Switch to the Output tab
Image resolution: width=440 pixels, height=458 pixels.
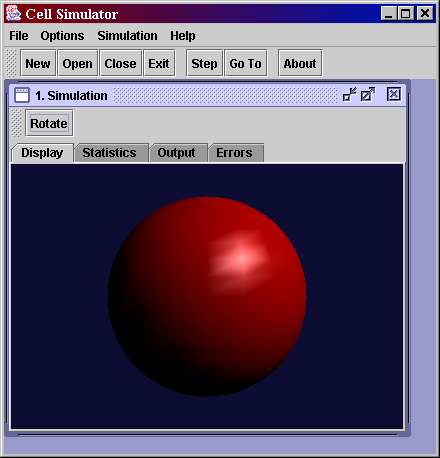[x=176, y=153]
